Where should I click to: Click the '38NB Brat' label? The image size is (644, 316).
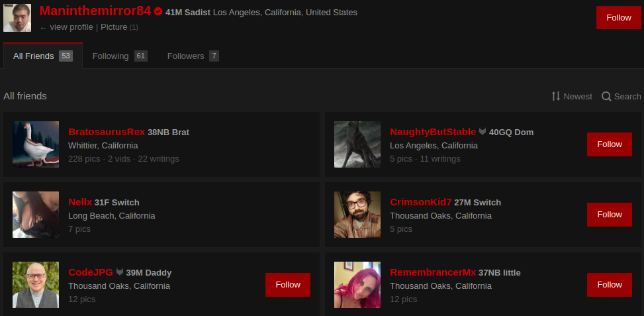[168, 132]
